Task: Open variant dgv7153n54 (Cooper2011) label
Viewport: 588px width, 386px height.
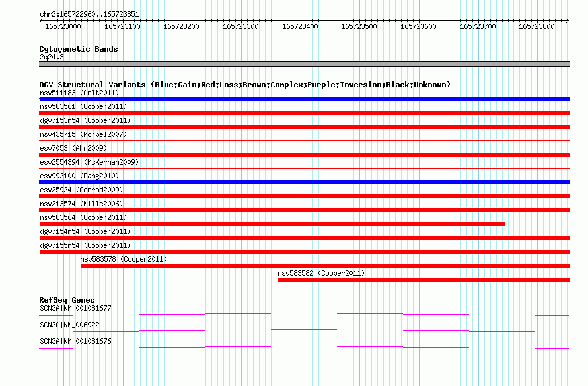Action: tap(85, 120)
